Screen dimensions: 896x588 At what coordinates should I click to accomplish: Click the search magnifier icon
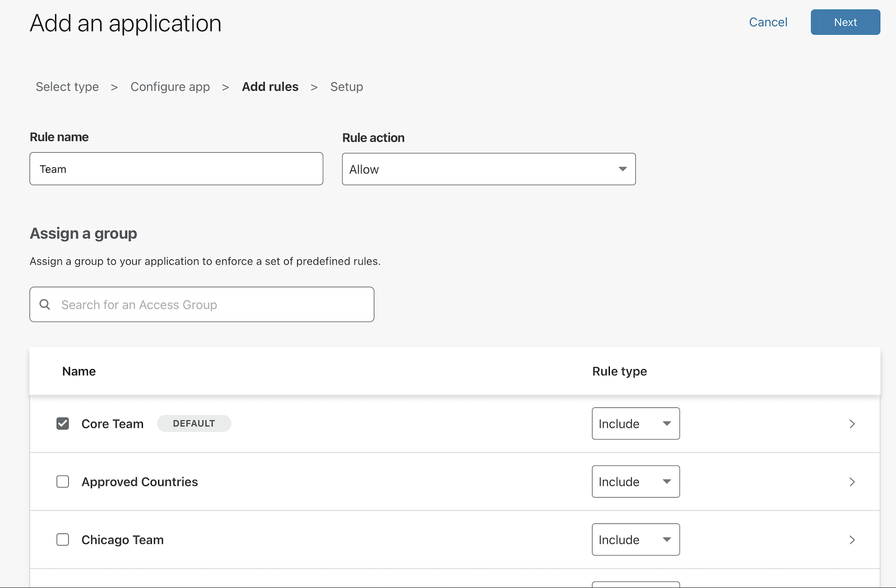tap(45, 304)
